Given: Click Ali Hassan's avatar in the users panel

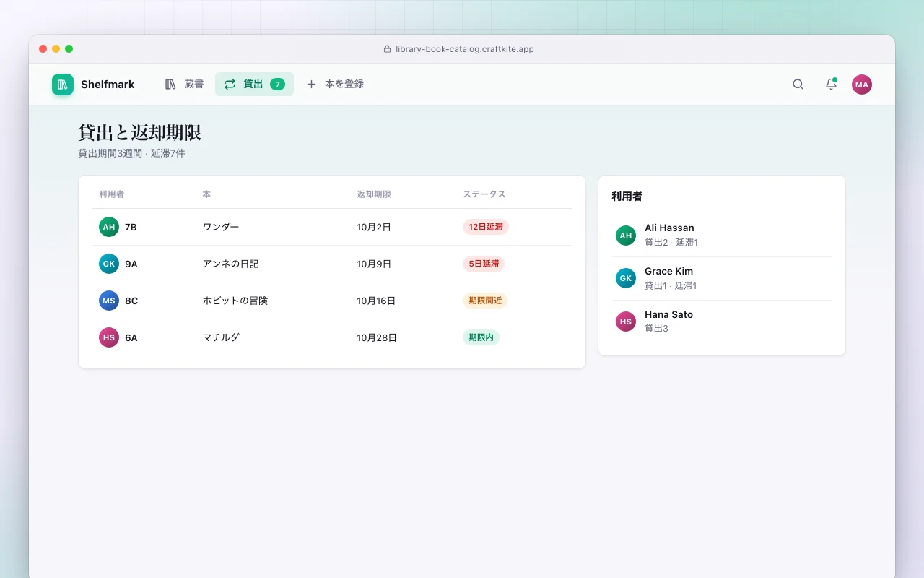Looking at the screenshot, I should pyautogui.click(x=626, y=236).
